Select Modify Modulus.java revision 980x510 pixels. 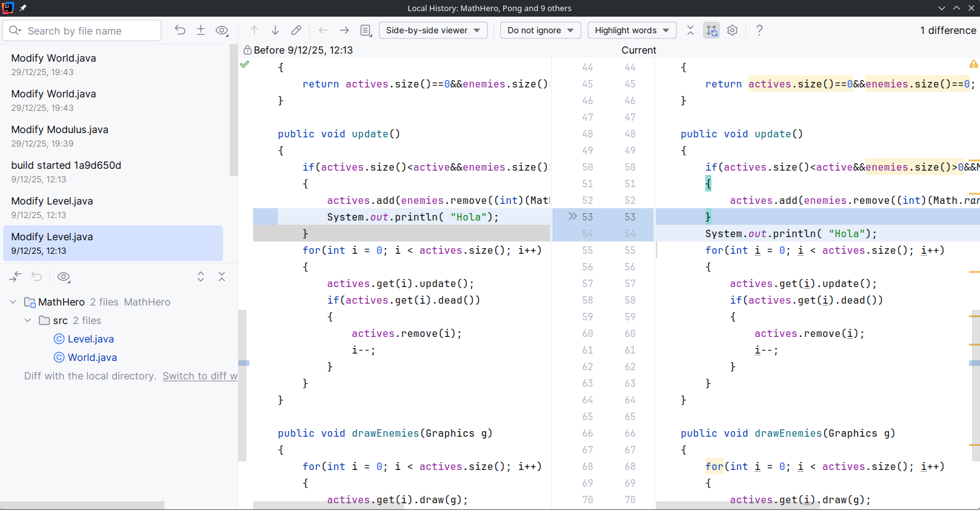114,136
